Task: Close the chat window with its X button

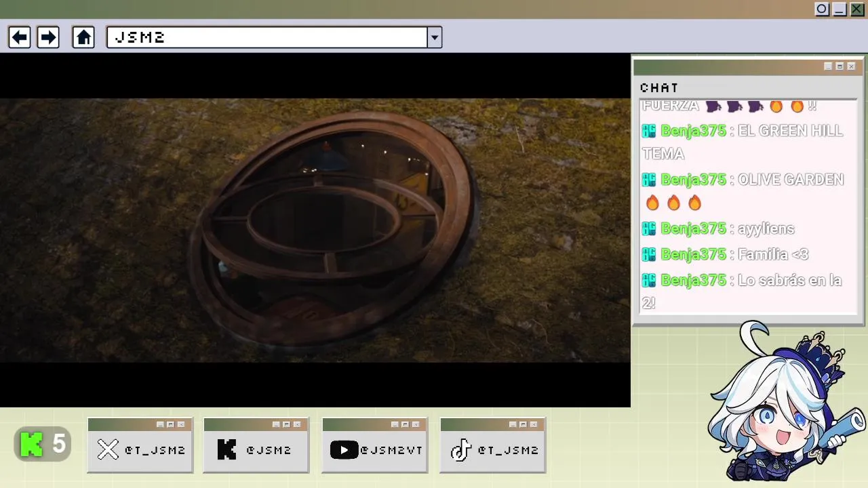Action: pyautogui.click(x=851, y=66)
